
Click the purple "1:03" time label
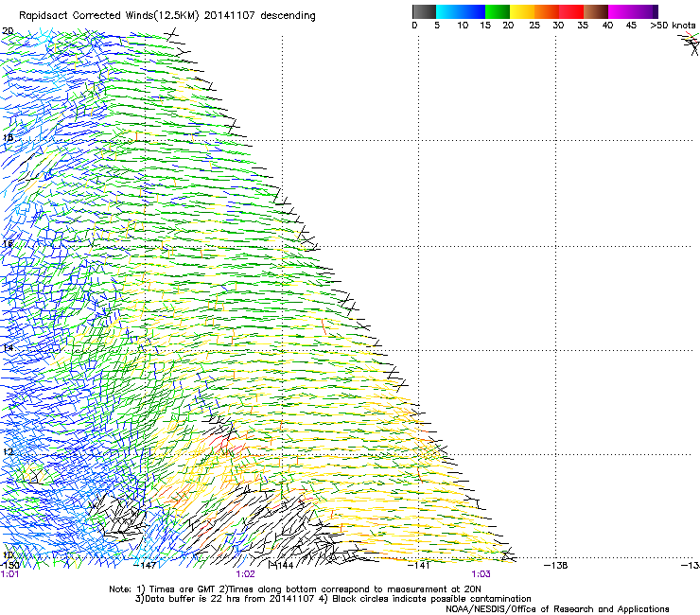[481, 574]
